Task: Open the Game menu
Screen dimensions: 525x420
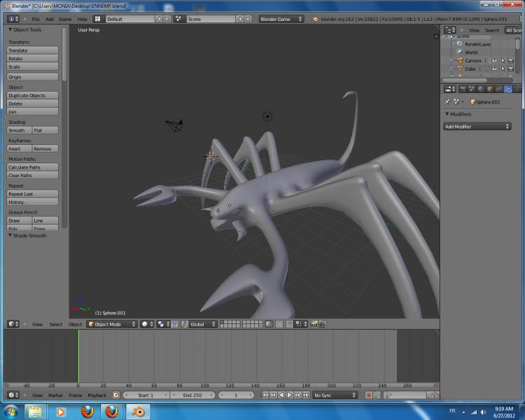Action: [x=65, y=19]
